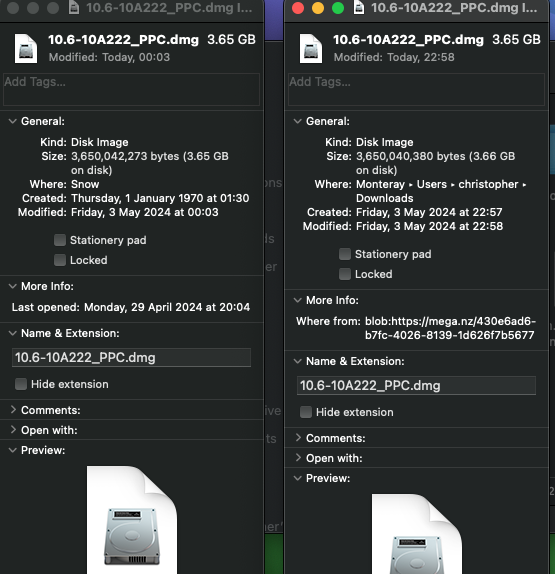The image size is (555, 574).
Task: Click 'Disk Image' kind text in right window
Action: (x=385, y=142)
